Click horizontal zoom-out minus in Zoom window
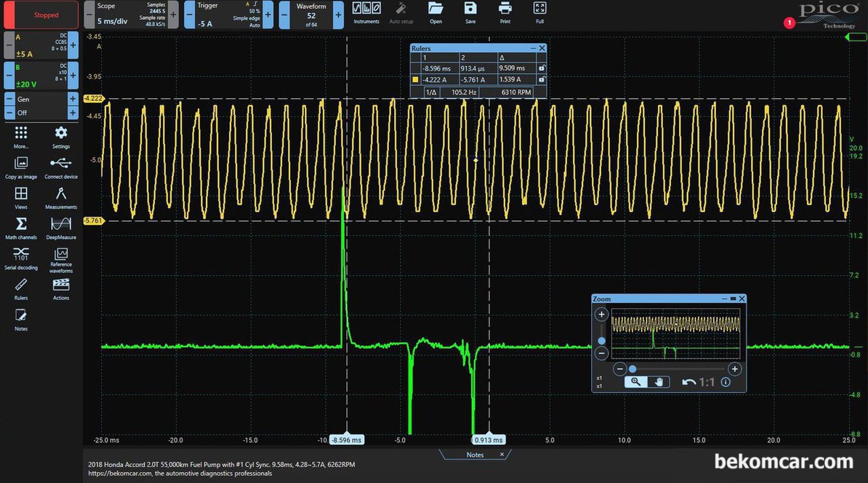 (620, 369)
